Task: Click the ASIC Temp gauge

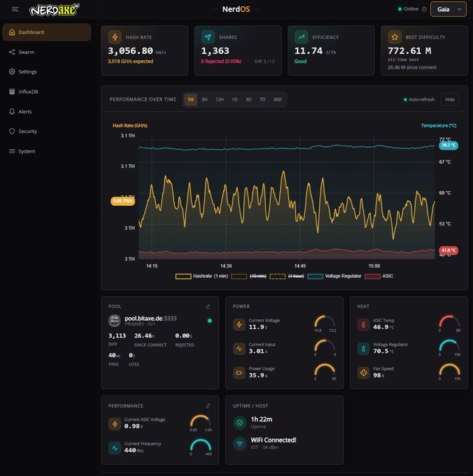Action: pyautogui.click(x=450, y=323)
